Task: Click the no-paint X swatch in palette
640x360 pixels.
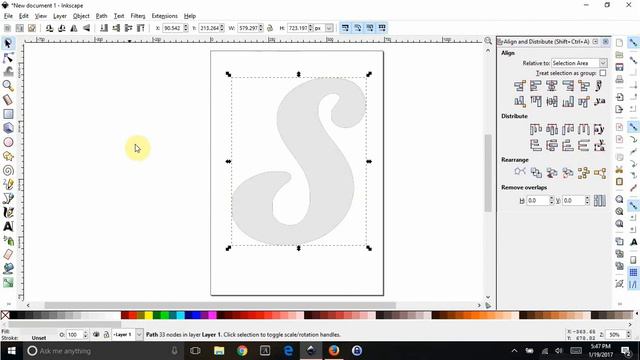Action: 5,315
